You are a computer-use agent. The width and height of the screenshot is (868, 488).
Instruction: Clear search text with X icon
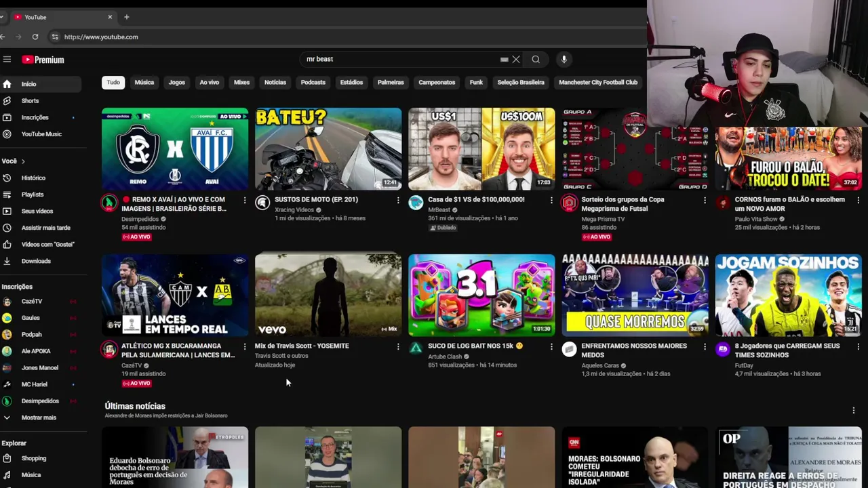coord(516,60)
